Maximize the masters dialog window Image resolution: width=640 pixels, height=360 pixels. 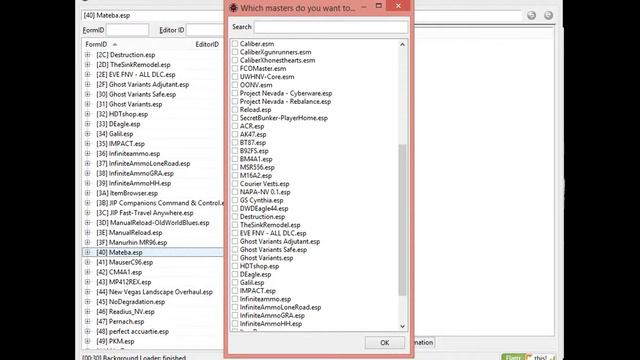379,6
